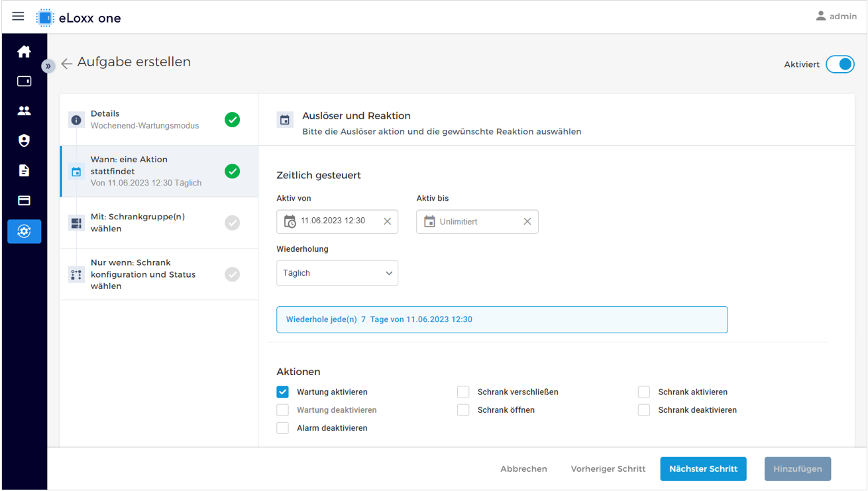Open the automation tasks icon in sidebar
868x491 pixels.
[24, 231]
